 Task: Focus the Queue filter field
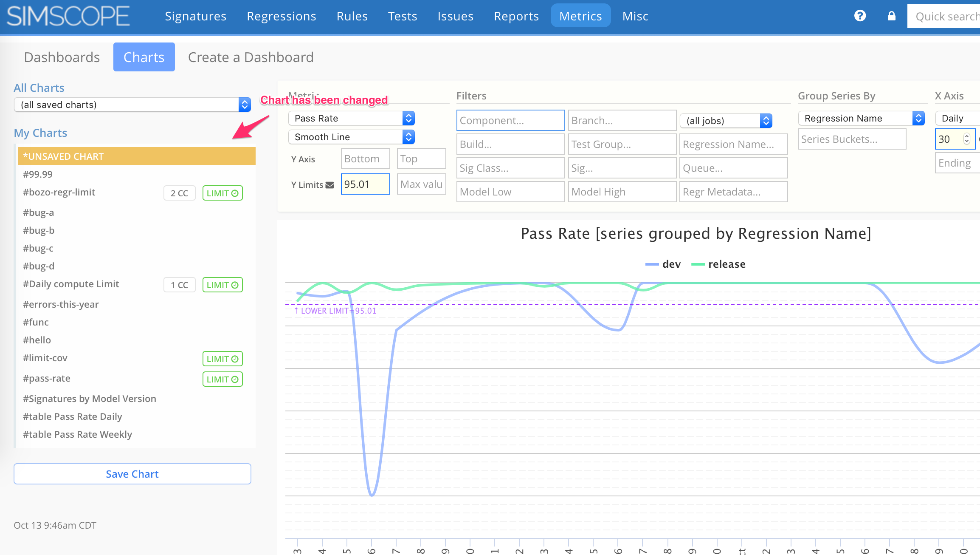(x=733, y=168)
